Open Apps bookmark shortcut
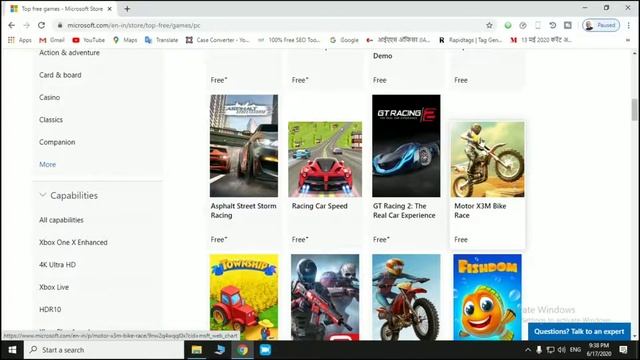The width and height of the screenshot is (640, 360). click(20, 40)
